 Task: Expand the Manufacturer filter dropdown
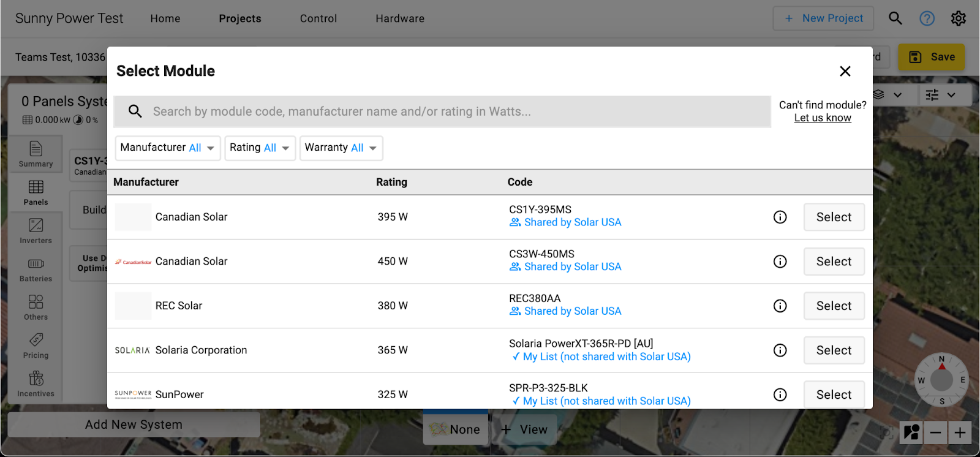point(168,148)
